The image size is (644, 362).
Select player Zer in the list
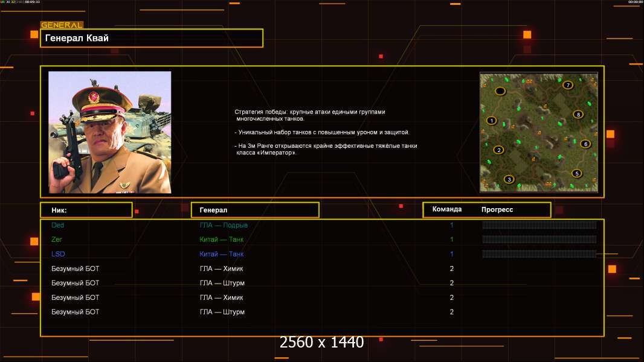(x=57, y=240)
